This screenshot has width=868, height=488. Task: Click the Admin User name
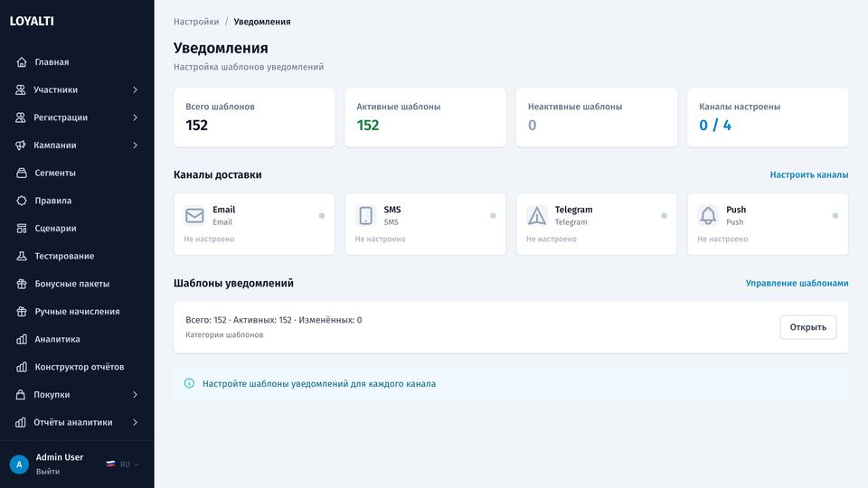pos(60,457)
